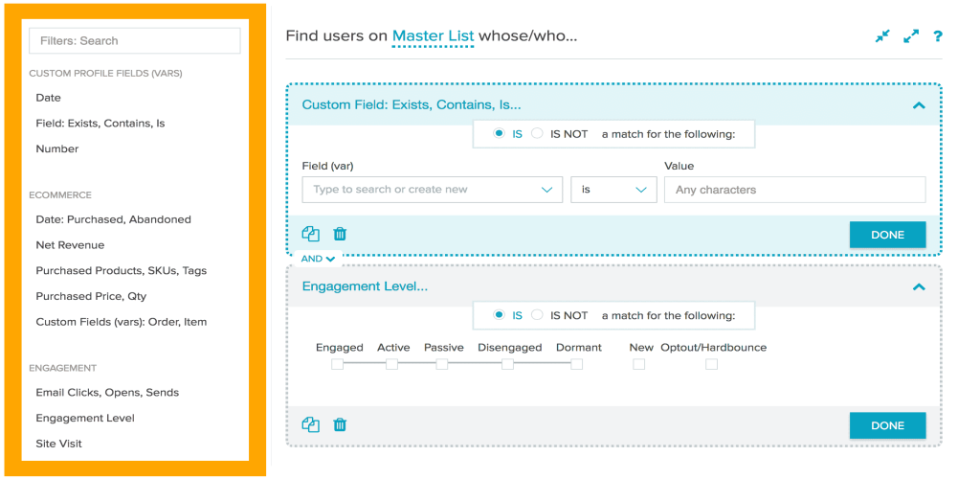Viewport: 980px width, 479px height.
Task: Check the New engagement checkbox
Action: [638, 364]
